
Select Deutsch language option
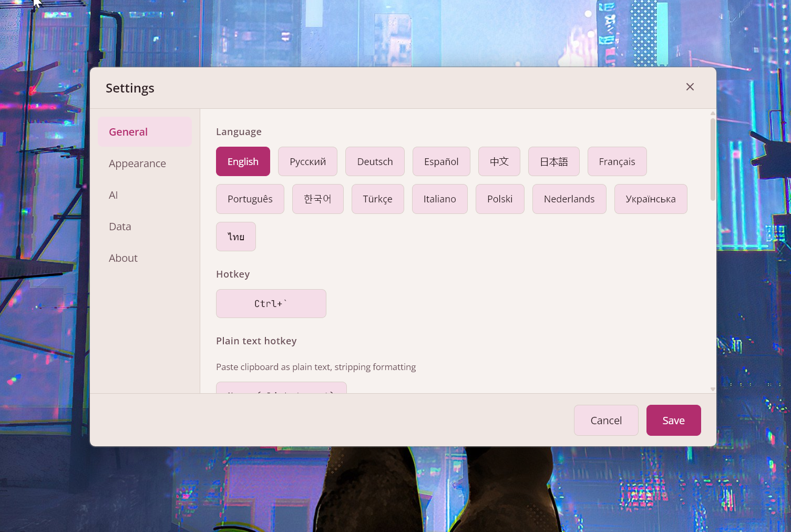(x=375, y=161)
